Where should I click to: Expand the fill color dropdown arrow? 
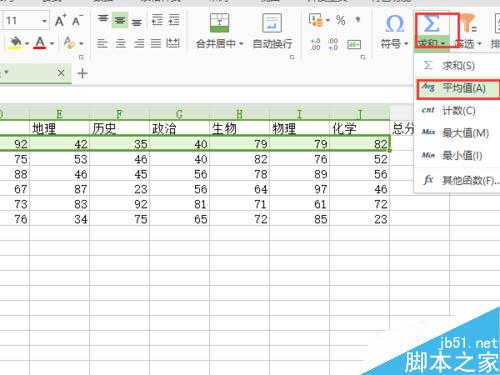point(27,44)
